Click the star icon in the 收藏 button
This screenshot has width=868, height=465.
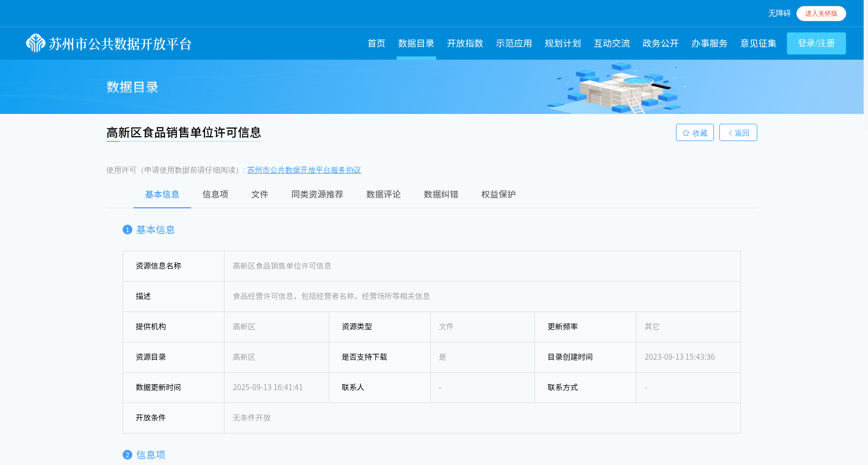click(x=686, y=133)
